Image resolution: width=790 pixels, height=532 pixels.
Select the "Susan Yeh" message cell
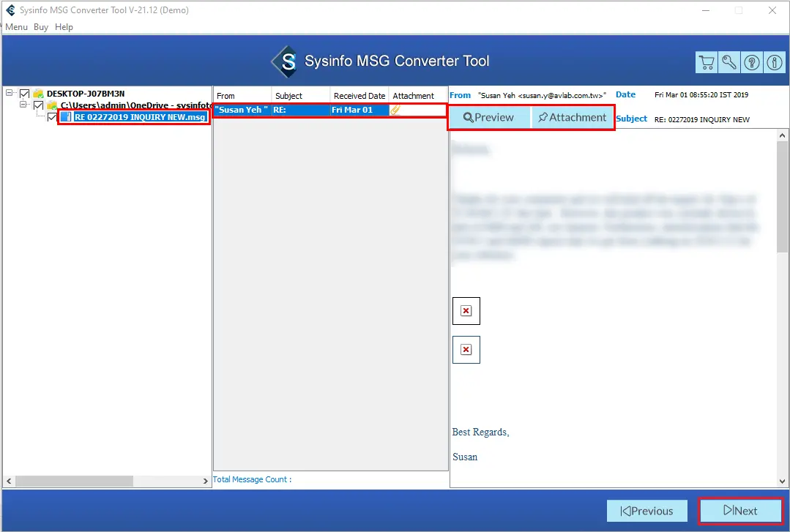[x=242, y=109]
